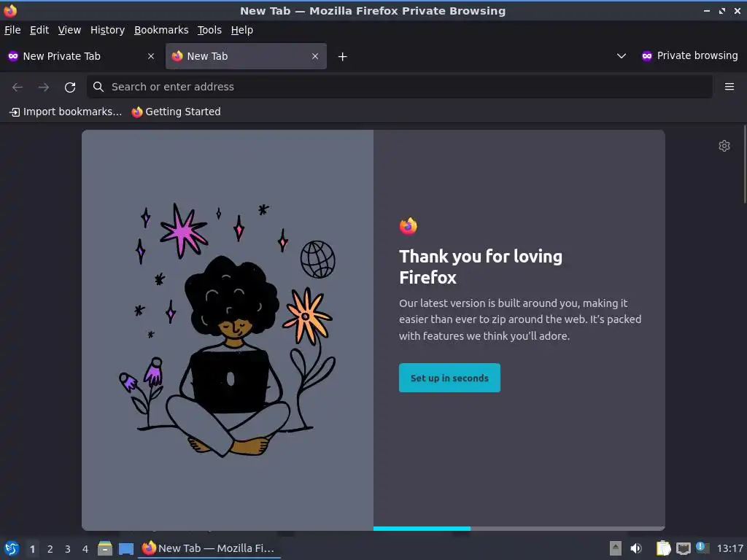Reload the current page
Screen dimensions: 747x560
tap(70, 87)
